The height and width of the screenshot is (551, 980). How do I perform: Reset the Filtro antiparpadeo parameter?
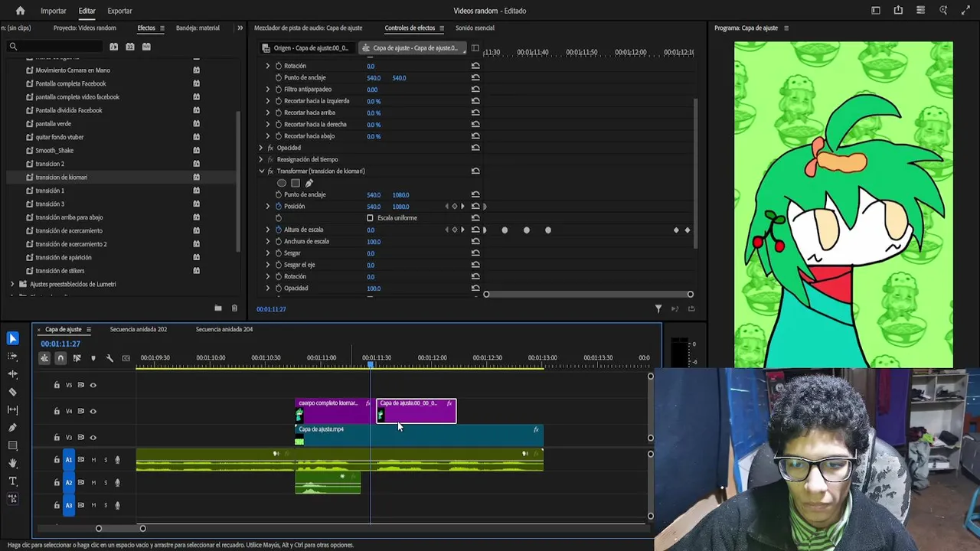pyautogui.click(x=475, y=90)
